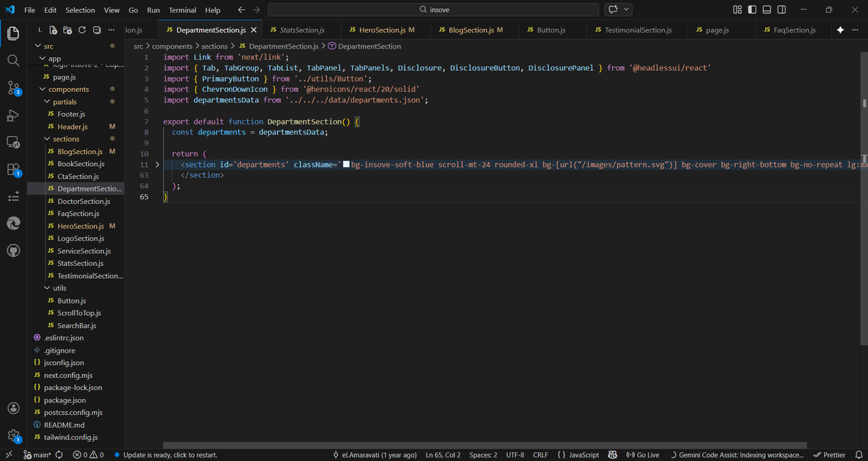
Task: Toggle the primary side bar visibility
Action: coord(752,10)
